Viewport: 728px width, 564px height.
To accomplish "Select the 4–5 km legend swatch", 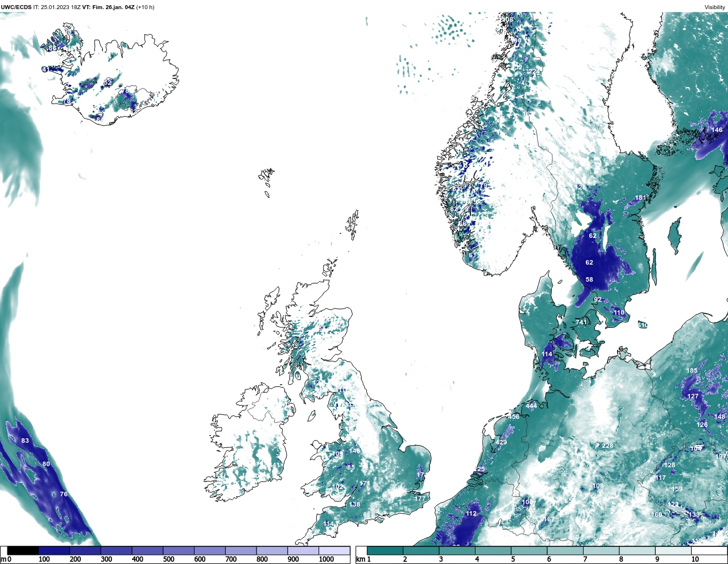I will [x=493, y=551].
